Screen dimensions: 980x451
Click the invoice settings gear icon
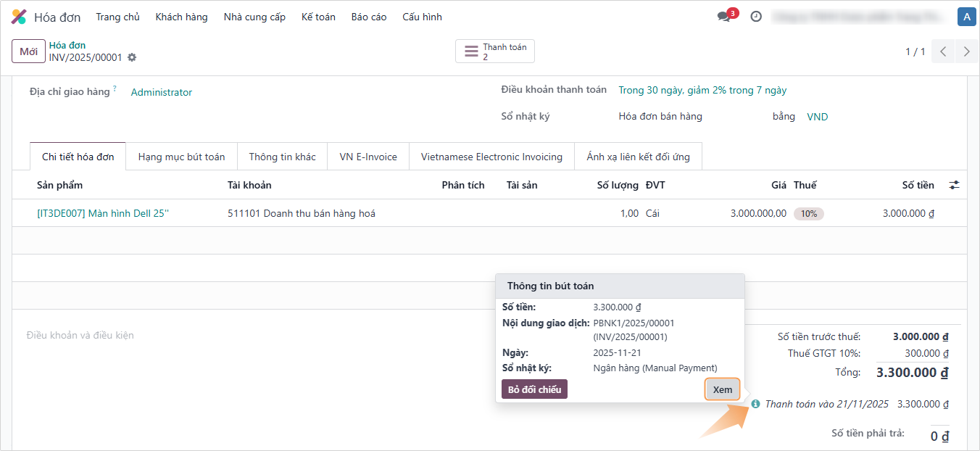click(132, 57)
